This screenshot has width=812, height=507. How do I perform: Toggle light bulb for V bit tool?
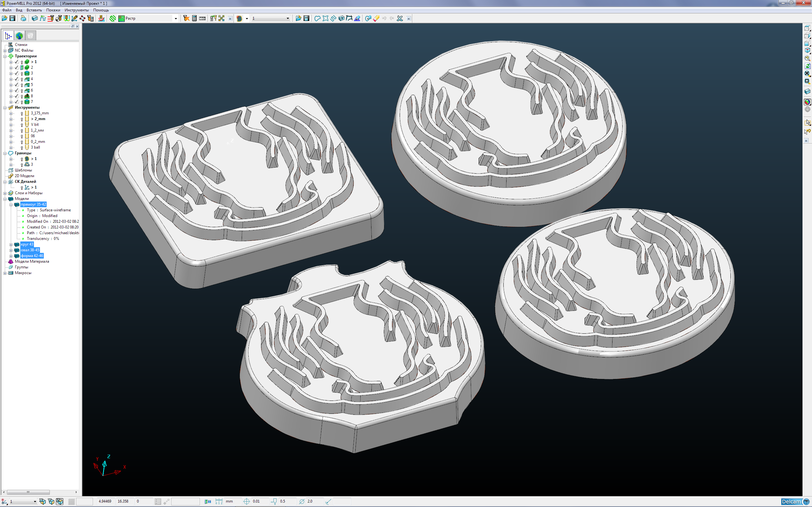click(x=22, y=125)
